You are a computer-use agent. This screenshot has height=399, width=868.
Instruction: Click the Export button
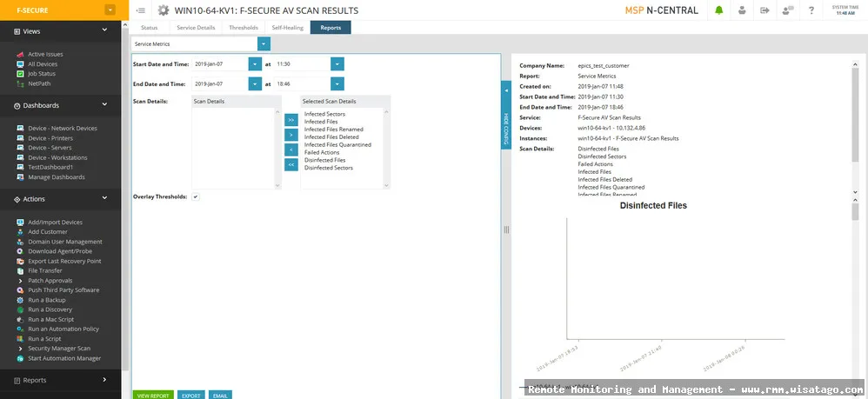(191, 396)
